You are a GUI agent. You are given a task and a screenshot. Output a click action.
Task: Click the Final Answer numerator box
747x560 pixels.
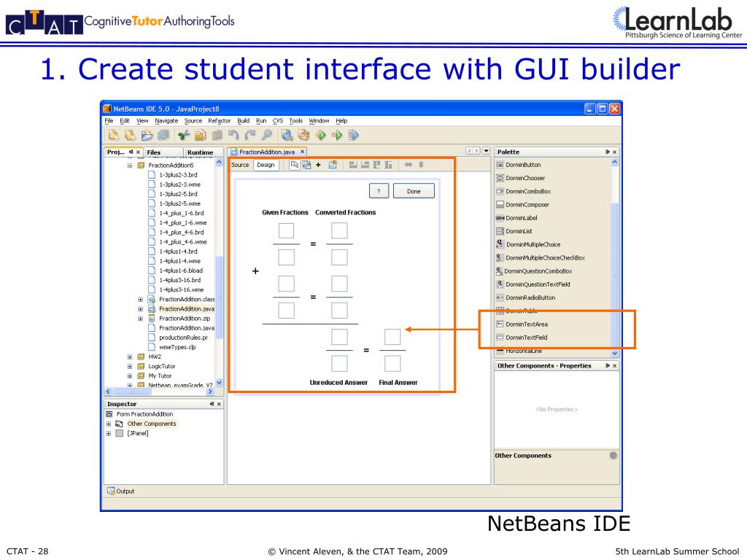pyautogui.click(x=392, y=337)
